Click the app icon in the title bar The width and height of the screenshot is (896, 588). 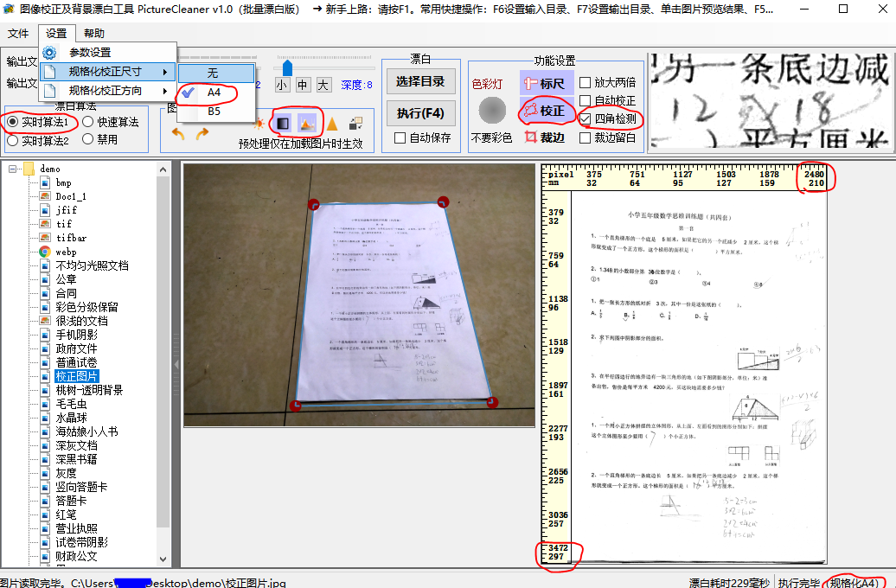(9, 10)
